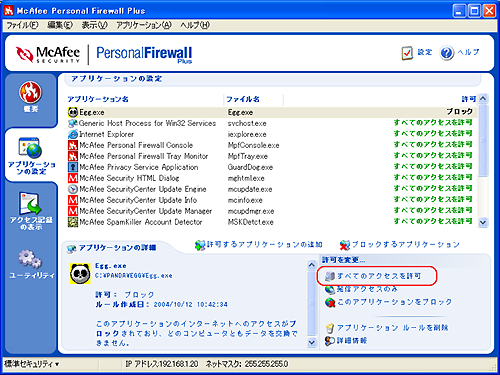The width and height of the screenshot is (500, 375).
Task: Select mghtml.exe file name
Action: pyautogui.click(x=246, y=178)
